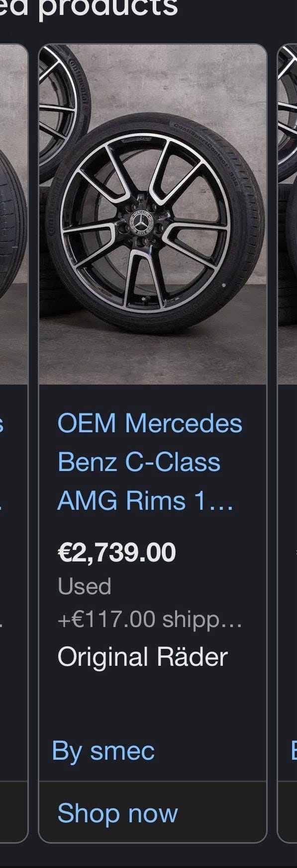Open the partially visible right product image
The height and width of the screenshot is (868, 297).
point(287,215)
